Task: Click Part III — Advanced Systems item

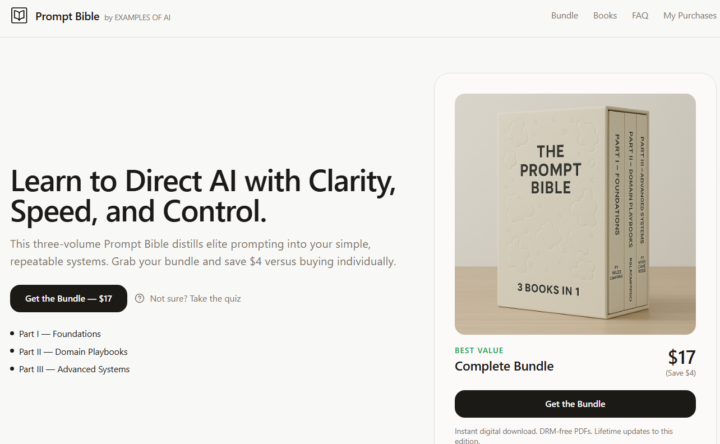Action: (x=74, y=369)
